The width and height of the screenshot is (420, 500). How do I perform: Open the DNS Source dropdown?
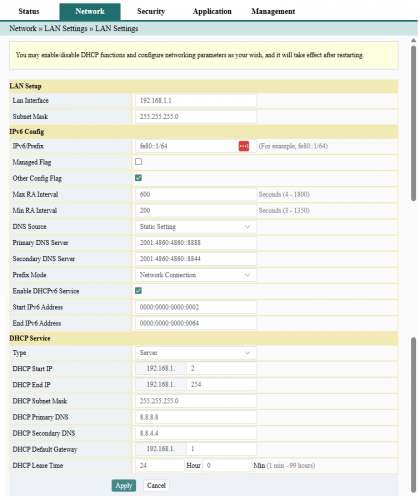tap(196, 227)
